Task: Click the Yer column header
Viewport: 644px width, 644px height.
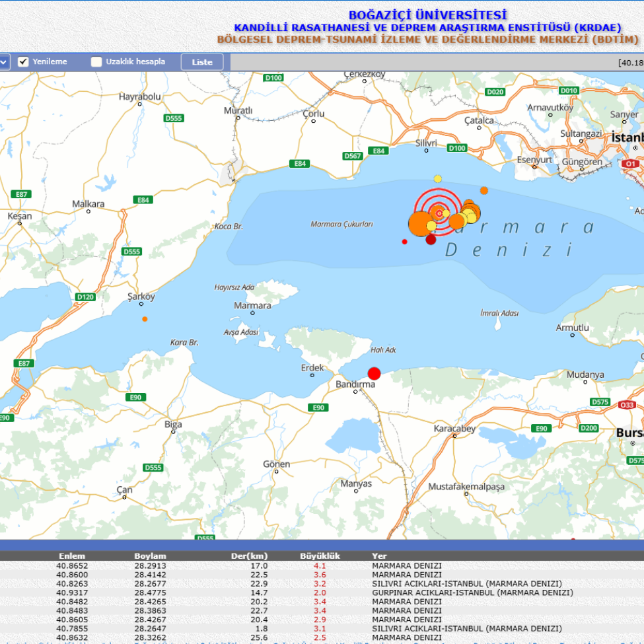Action: pos(379,556)
